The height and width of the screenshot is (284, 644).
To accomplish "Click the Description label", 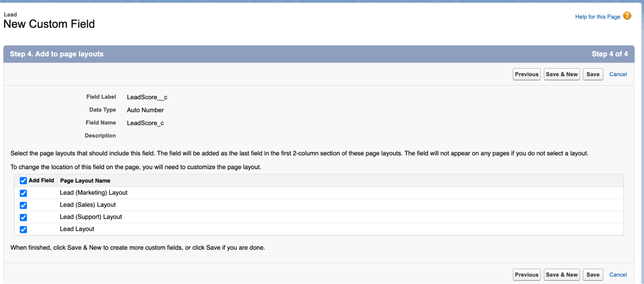I will point(100,136).
